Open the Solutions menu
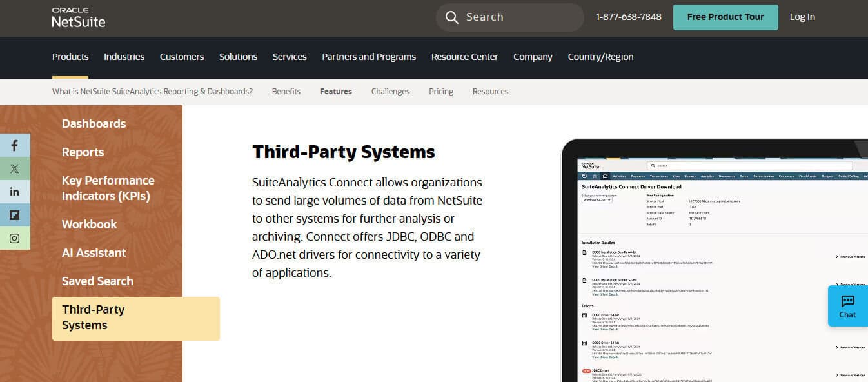The height and width of the screenshot is (382, 868). (x=238, y=57)
